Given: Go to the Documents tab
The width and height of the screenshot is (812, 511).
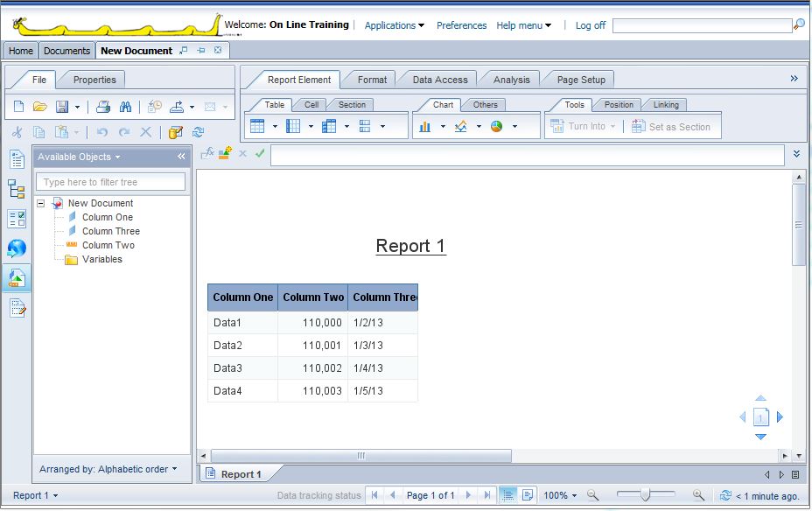Looking at the screenshot, I should point(66,51).
